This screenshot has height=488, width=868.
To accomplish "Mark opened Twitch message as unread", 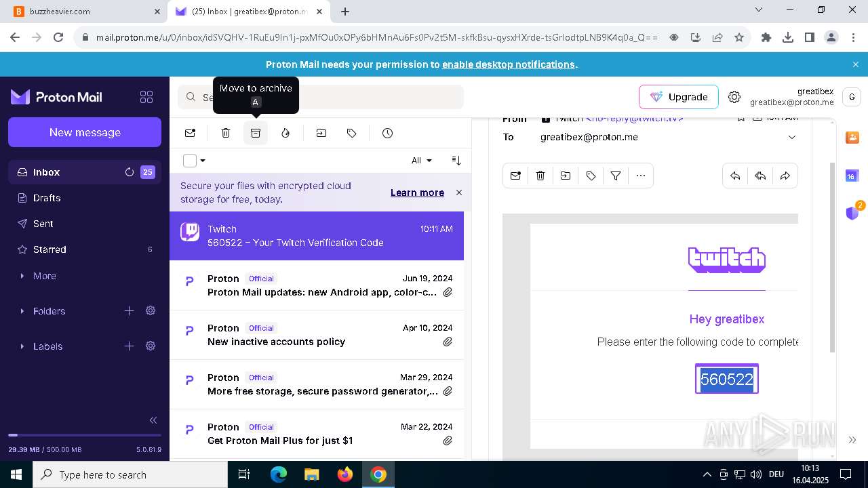I will [515, 176].
